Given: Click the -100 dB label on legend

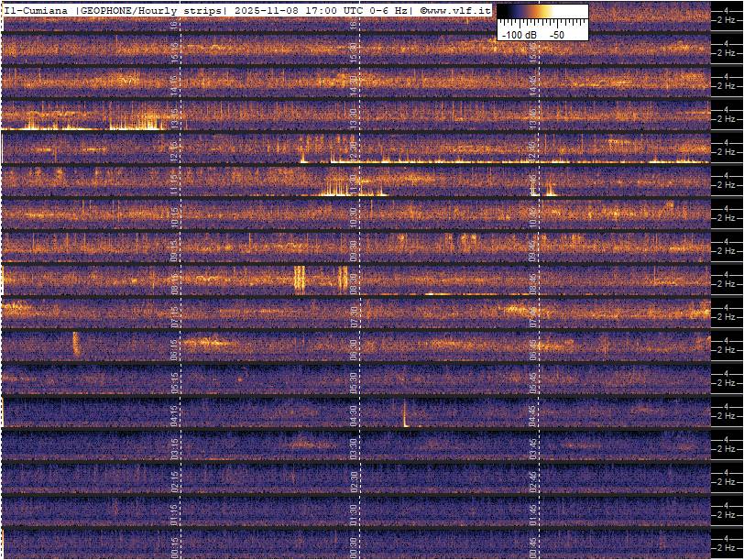Looking at the screenshot, I should [519, 34].
